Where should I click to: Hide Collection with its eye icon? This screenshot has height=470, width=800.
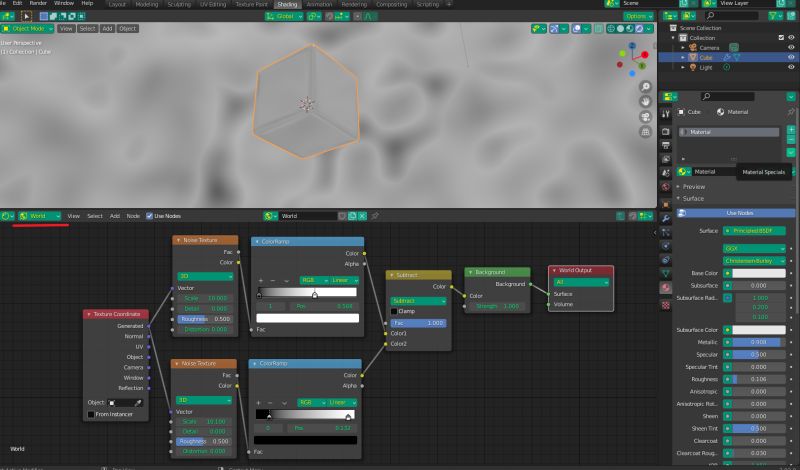tap(791, 38)
